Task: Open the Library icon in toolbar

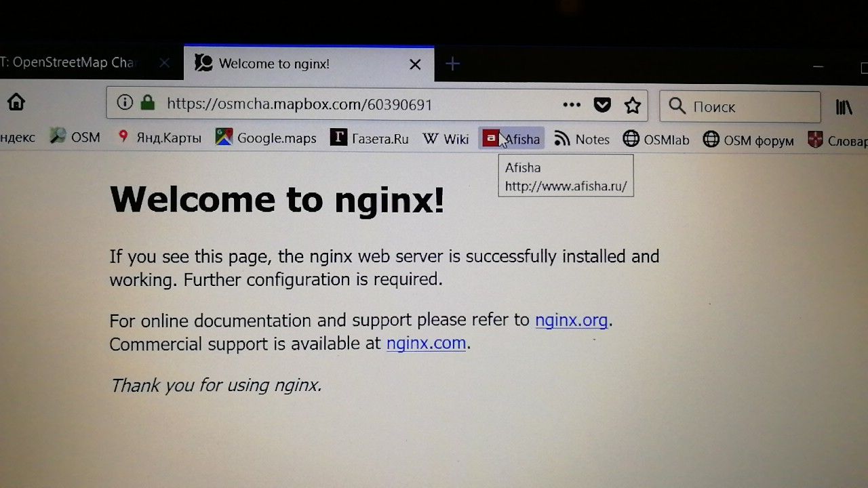Action: [x=844, y=106]
